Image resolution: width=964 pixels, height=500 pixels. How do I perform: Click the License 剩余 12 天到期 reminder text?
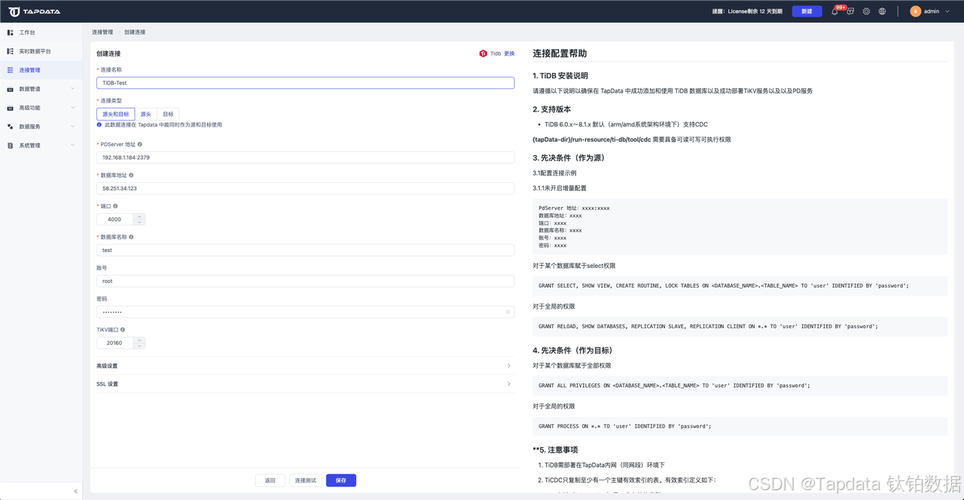click(x=747, y=11)
